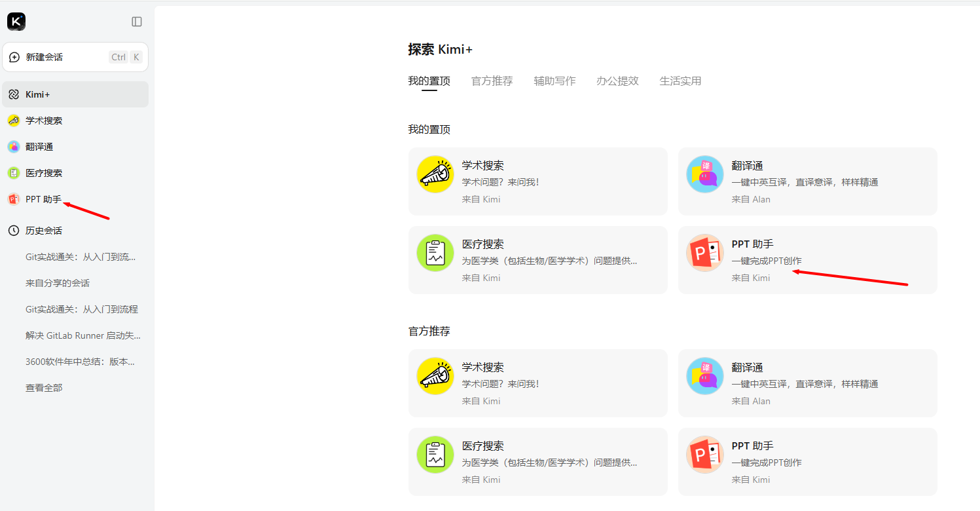Open the 翻译通 card title in 官方推荐

tap(748, 368)
